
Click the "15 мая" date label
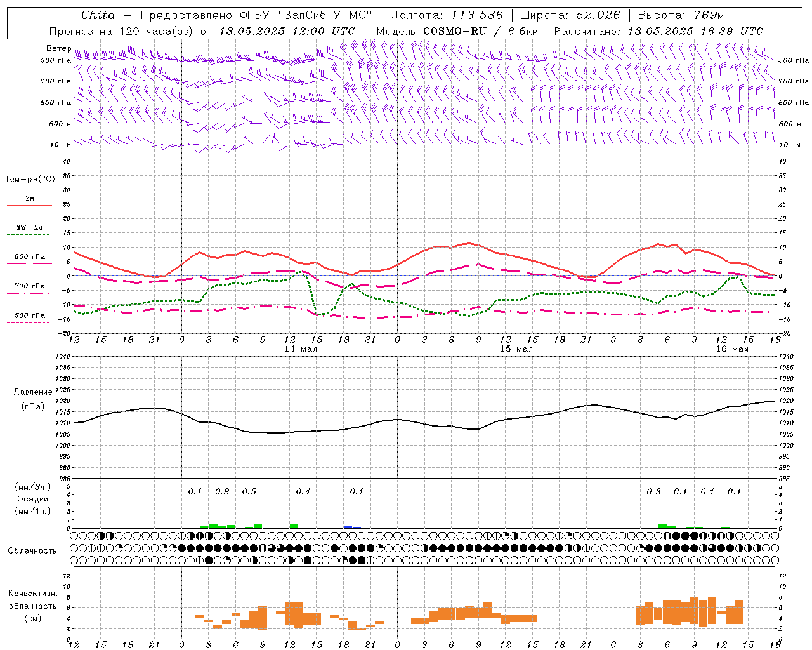click(x=516, y=349)
